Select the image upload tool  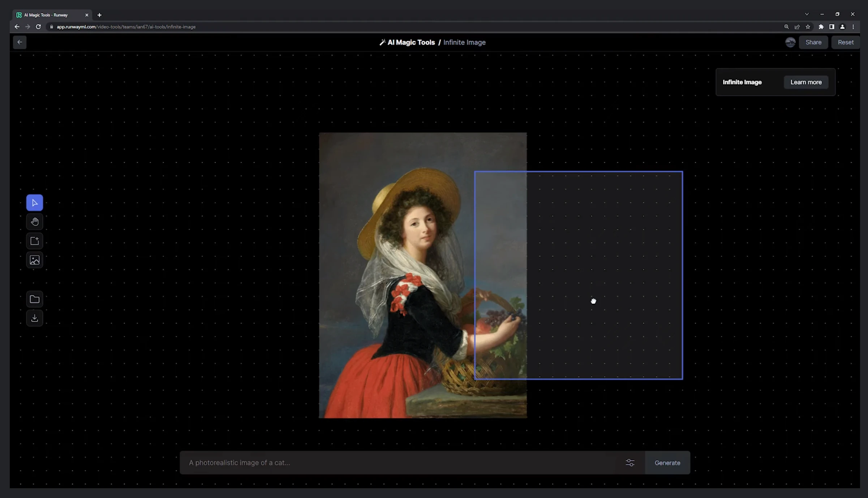coord(35,260)
